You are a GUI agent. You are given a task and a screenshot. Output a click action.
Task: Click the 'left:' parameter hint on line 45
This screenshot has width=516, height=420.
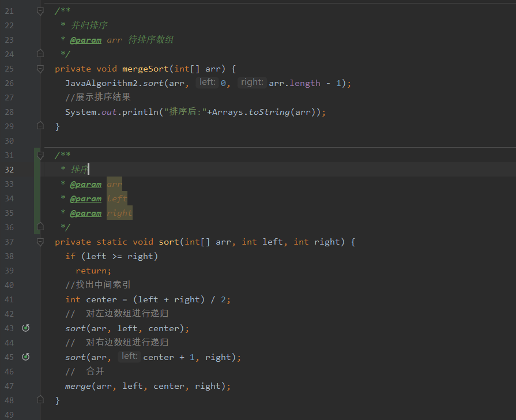(129, 356)
